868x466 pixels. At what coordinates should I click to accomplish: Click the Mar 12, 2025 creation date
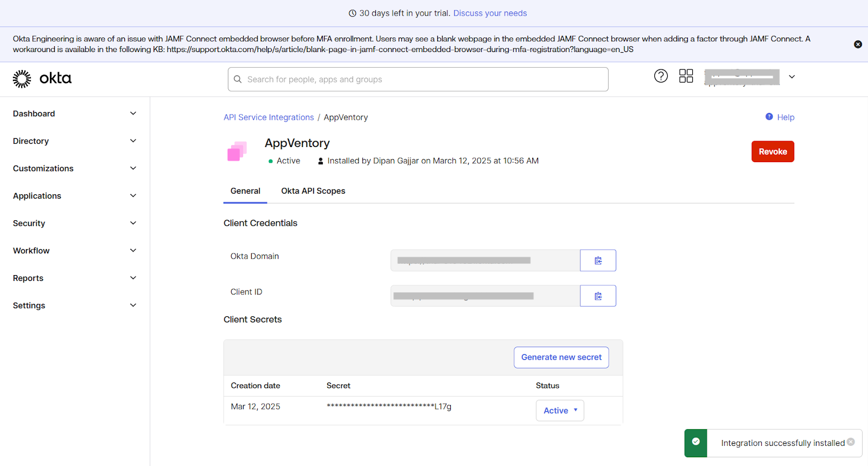(x=256, y=407)
